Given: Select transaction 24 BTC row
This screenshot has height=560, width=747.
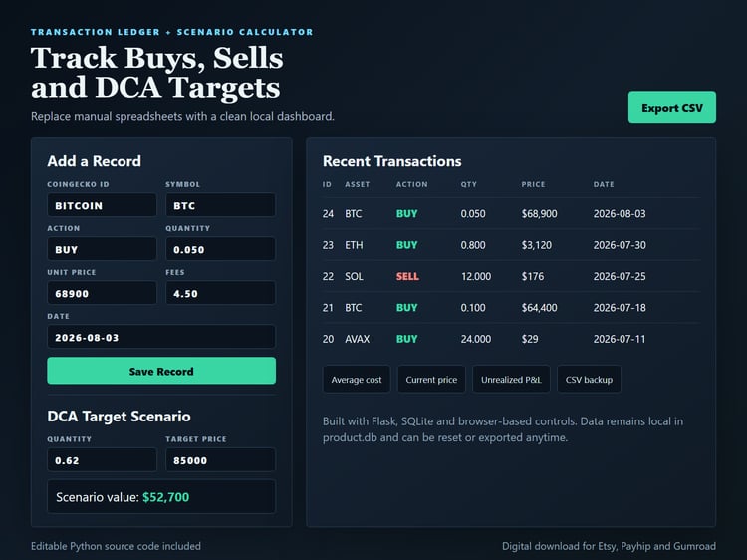Looking at the screenshot, I should tap(511, 213).
